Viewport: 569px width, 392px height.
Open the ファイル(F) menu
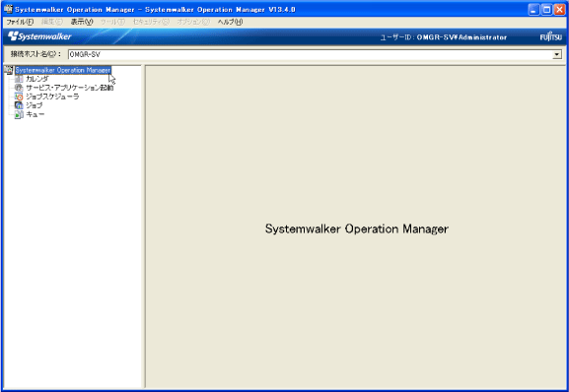(20, 22)
